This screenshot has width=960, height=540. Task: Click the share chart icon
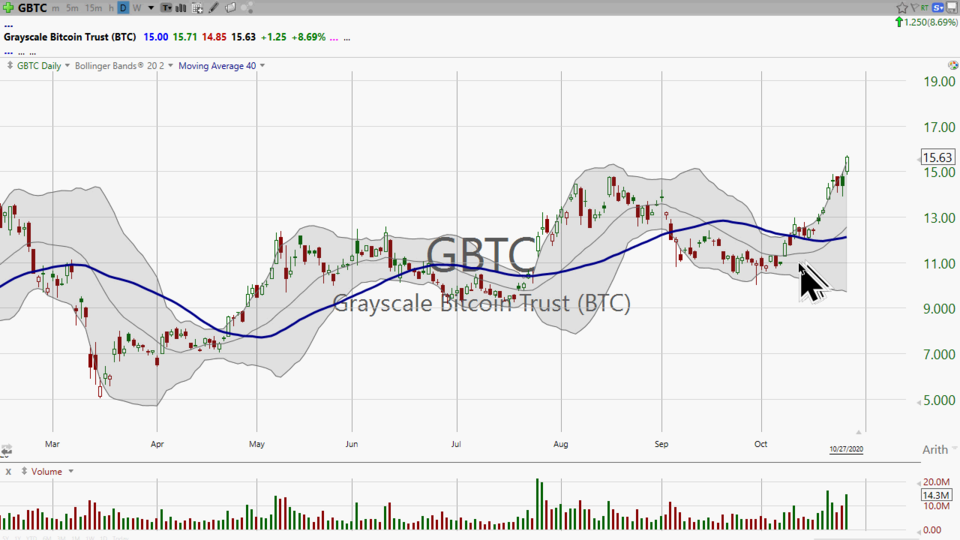247,8
